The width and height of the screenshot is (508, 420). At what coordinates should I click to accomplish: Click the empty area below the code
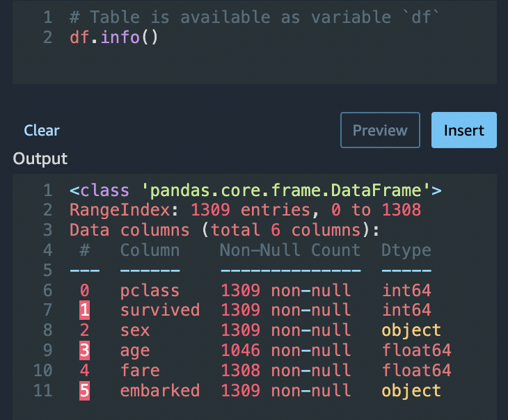(x=254, y=66)
